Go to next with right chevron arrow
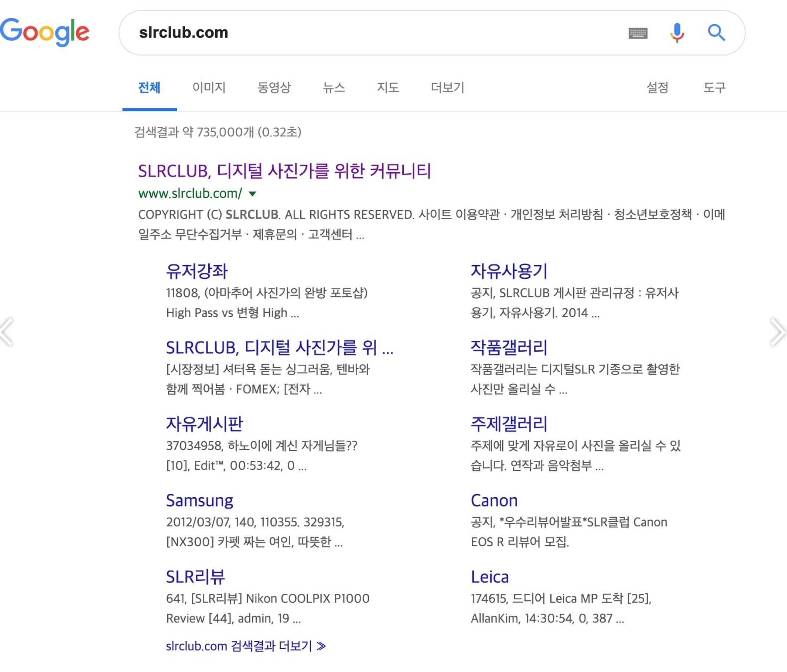The width and height of the screenshot is (787, 672). point(777,332)
